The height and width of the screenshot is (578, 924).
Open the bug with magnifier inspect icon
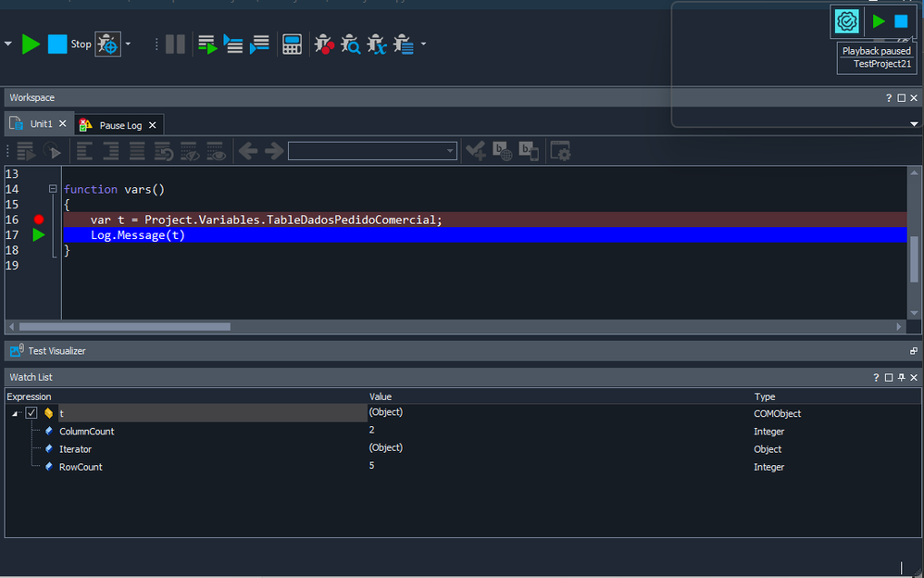tap(350, 44)
